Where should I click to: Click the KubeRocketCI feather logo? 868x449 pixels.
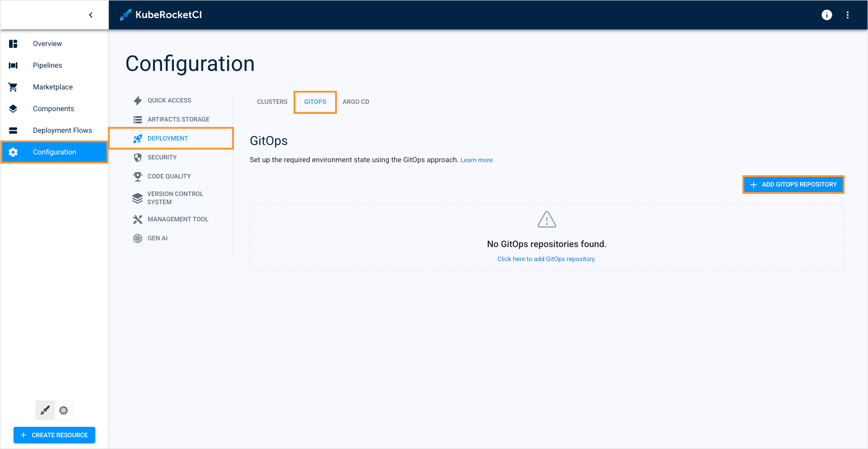click(125, 14)
